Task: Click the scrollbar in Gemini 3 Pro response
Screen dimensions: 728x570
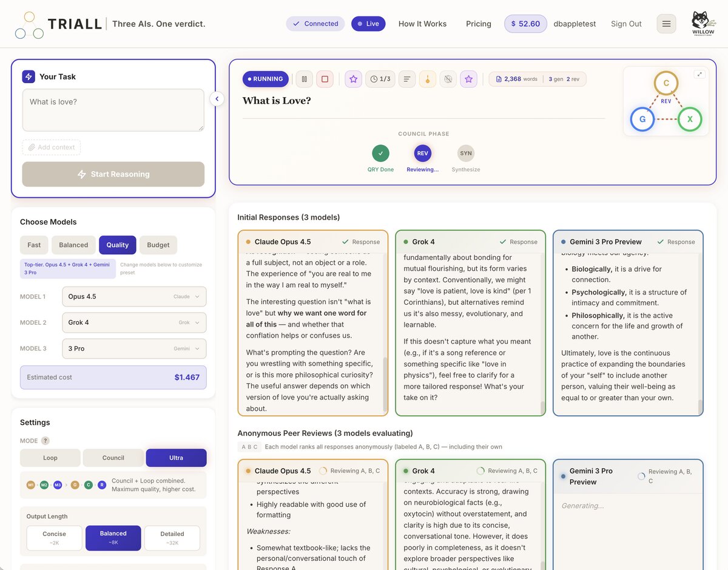Action: click(x=700, y=406)
